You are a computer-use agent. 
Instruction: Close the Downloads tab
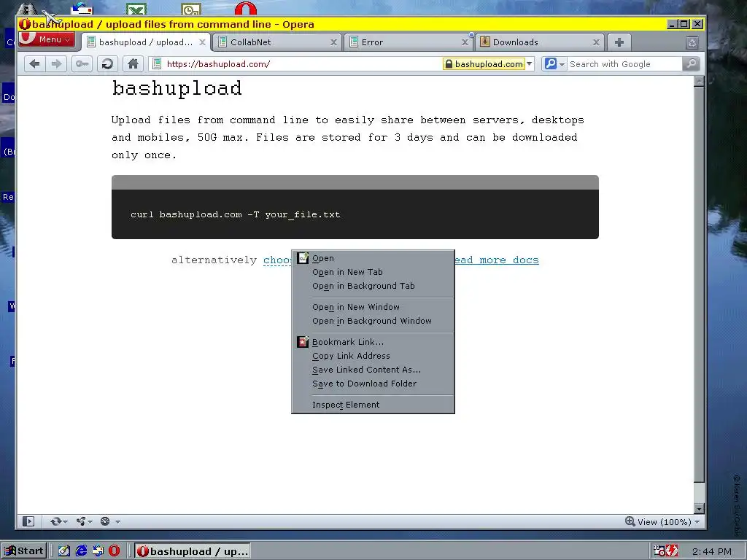click(596, 42)
